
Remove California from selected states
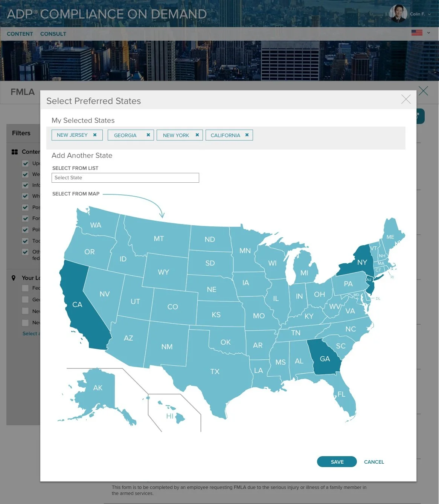point(247,135)
